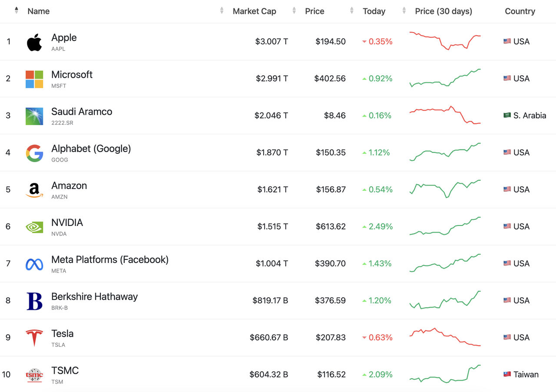Click the Tesla logo icon
The height and width of the screenshot is (392, 556).
(x=34, y=338)
